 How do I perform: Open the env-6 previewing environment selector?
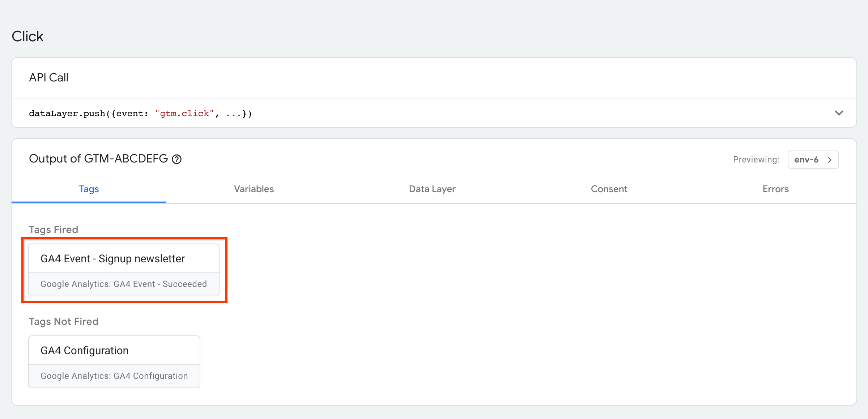pos(813,160)
